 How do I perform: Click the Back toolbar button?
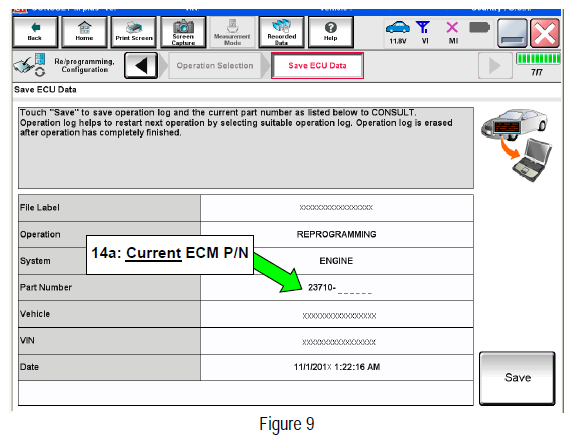click(x=35, y=32)
